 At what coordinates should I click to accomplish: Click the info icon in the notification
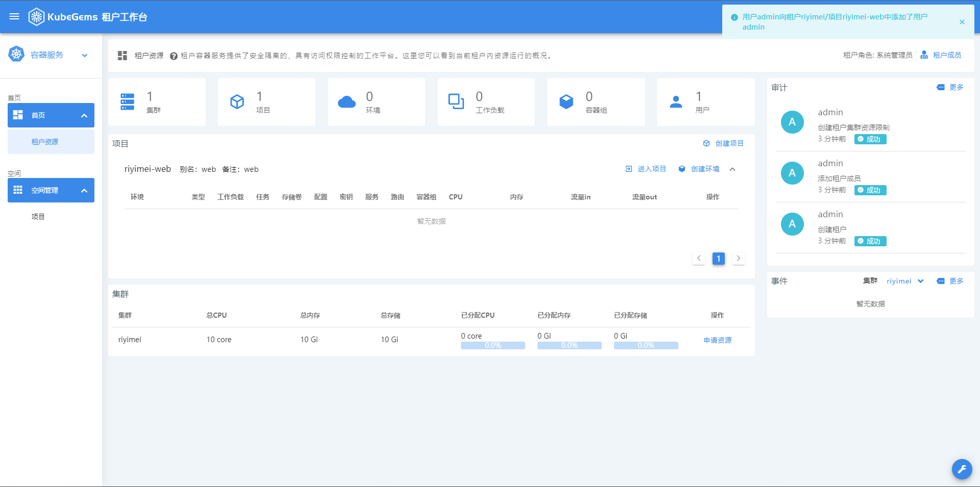point(734,17)
